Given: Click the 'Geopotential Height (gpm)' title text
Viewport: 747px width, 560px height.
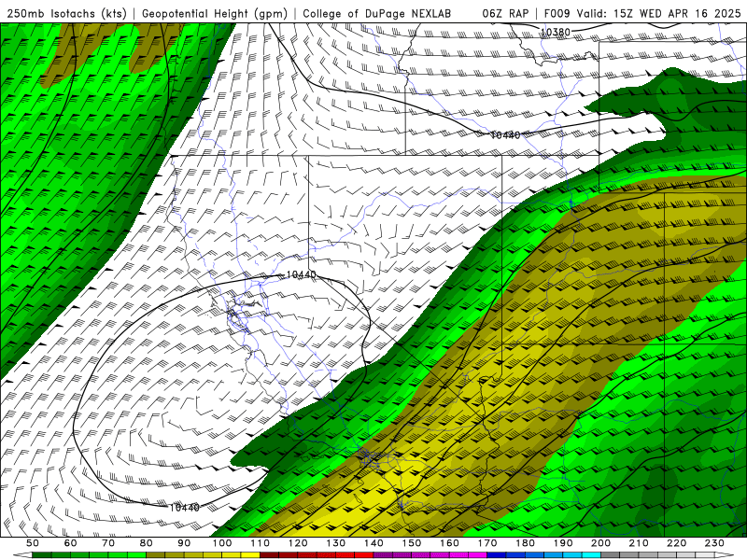Looking at the screenshot, I should (x=215, y=14).
